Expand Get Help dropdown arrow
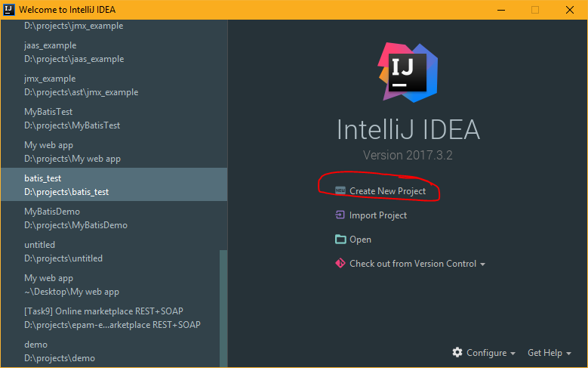This screenshot has height=368, width=588. (x=568, y=354)
